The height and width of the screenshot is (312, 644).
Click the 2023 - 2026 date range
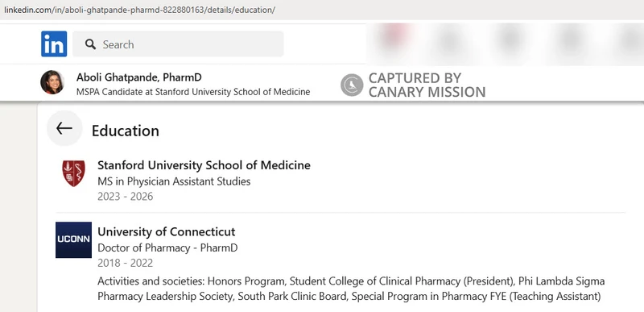126,197
